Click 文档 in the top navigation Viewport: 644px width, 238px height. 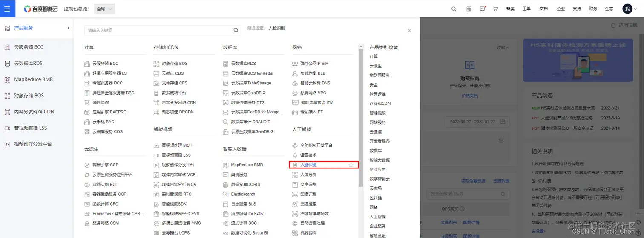[x=543, y=9]
